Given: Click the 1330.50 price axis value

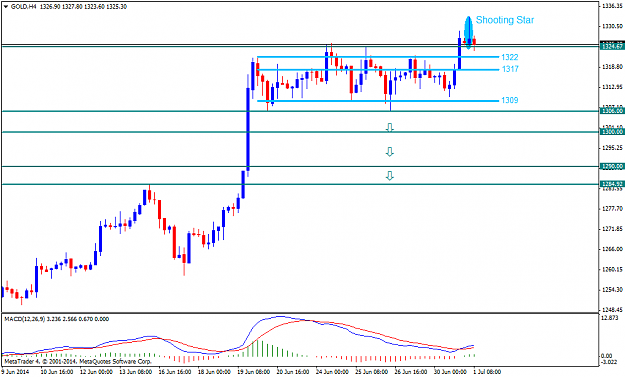Looking at the screenshot, I should (x=613, y=26).
